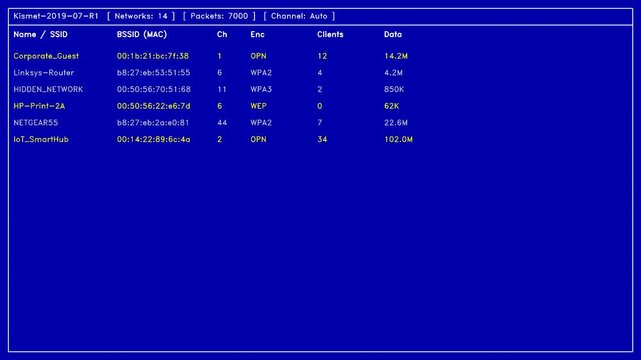This screenshot has width=641, height=360.
Task: Click OPN encryption of Corporate_Guest
Action: (259, 56)
